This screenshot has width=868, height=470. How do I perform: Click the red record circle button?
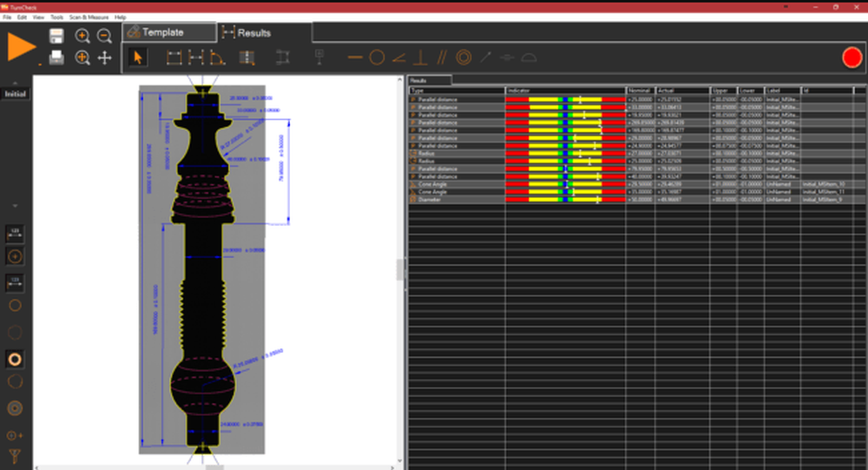coord(852,57)
